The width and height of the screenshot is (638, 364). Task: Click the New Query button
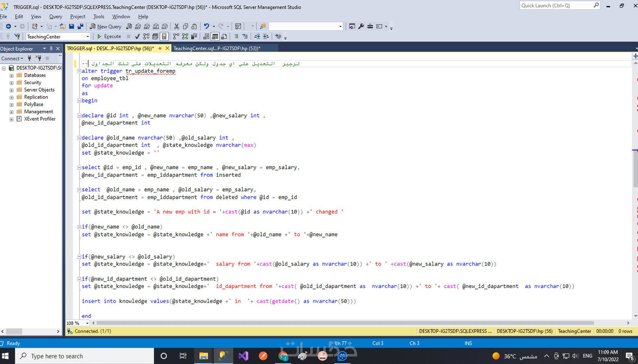[105, 26]
